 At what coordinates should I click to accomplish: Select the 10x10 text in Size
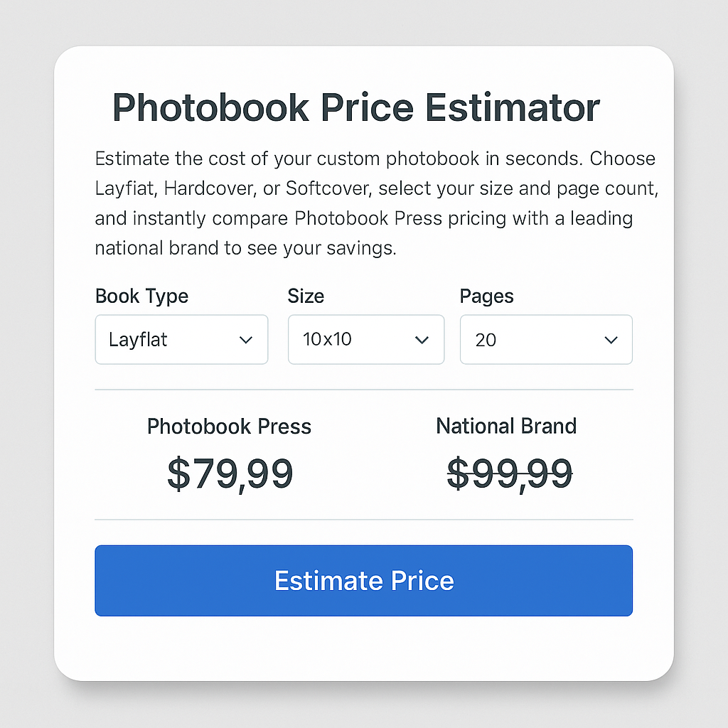327,340
